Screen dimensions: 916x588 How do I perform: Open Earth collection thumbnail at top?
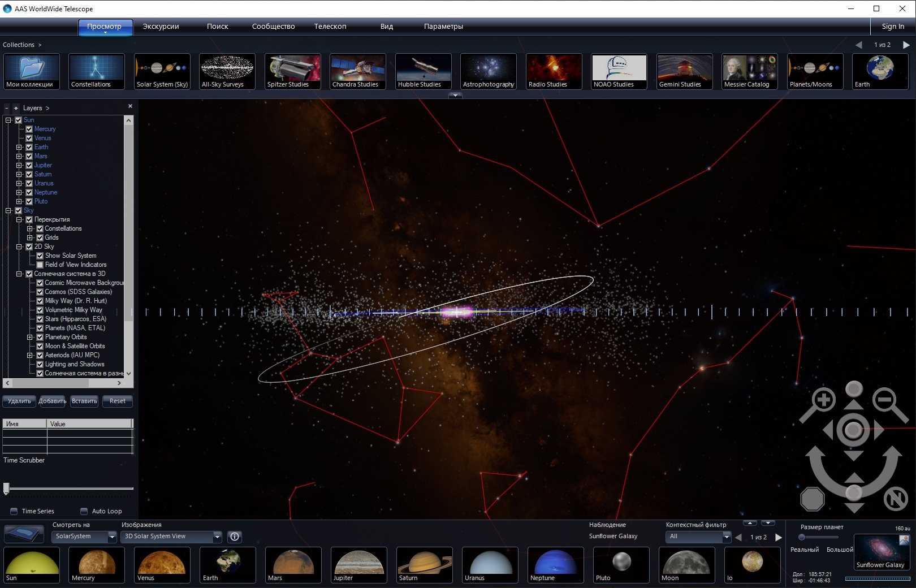point(880,71)
